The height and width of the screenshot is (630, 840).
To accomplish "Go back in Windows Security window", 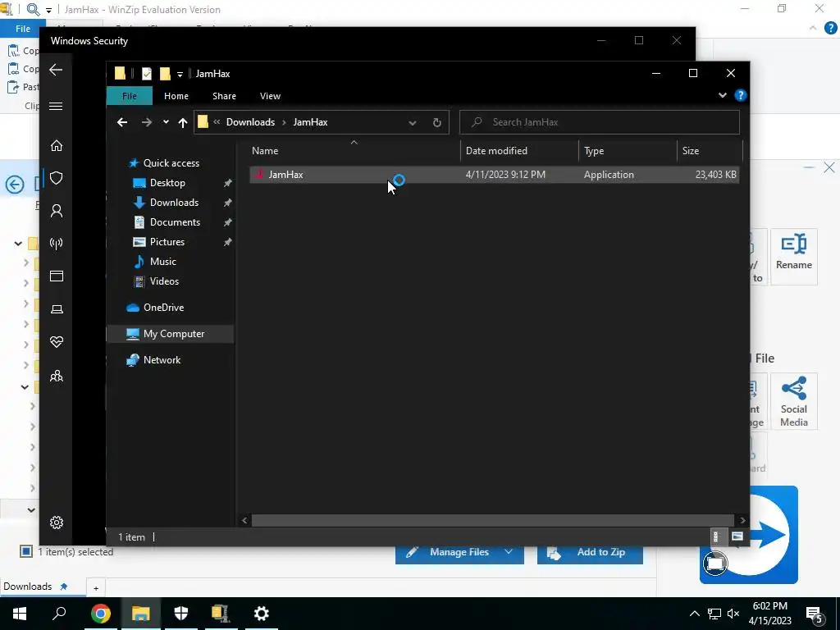I will pyautogui.click(x=56, y=70).
